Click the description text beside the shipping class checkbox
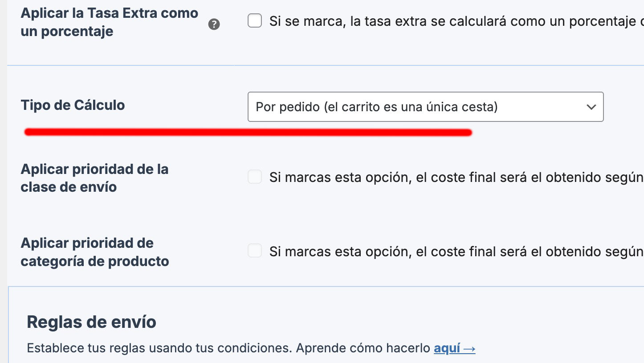Image resolution: width=644 pixels, height=363 pixels. (454, 177)
